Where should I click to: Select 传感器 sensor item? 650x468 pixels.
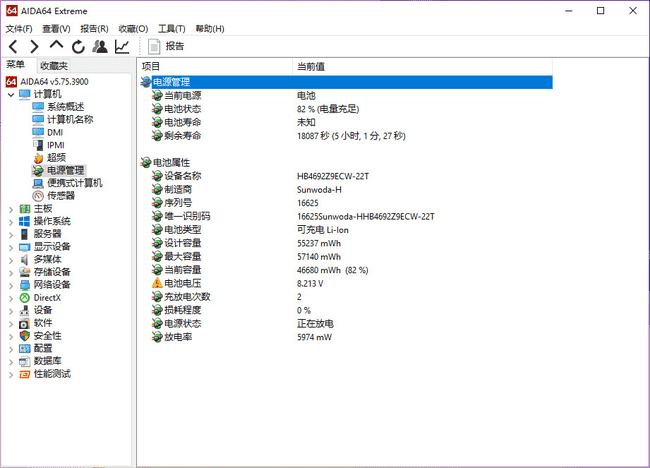(x=61, y=196)
